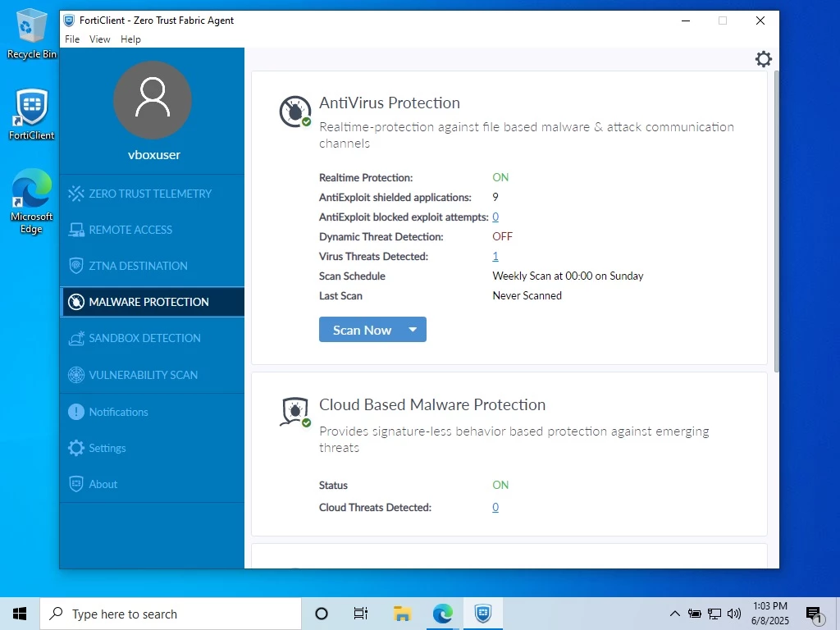Image resolution: width=840 pixels, height=630 pixels.
Task: Click the Cloud Based Malware Protection heading
Action: click(x=432, y=404)
